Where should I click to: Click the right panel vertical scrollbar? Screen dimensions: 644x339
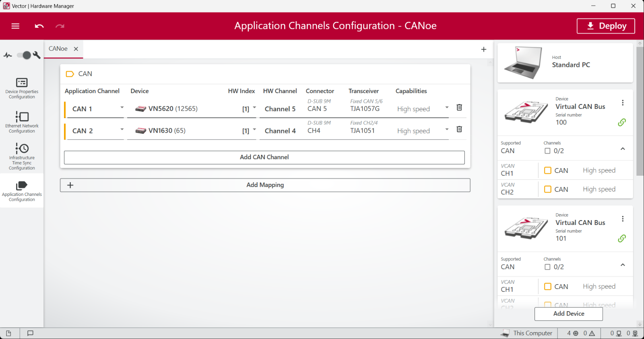click(x=640, y=111)
